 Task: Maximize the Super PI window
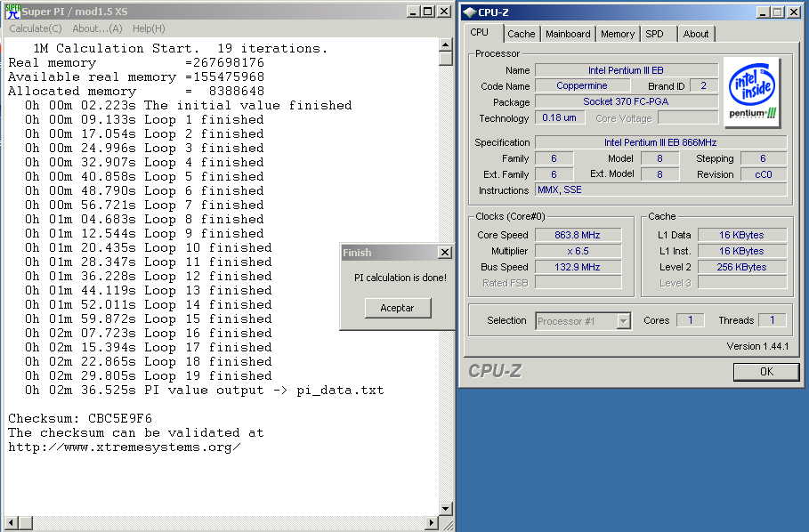tap(428, 12)
